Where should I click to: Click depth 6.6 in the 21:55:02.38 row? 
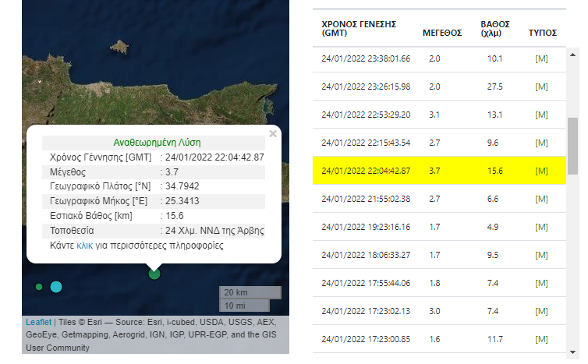click(493, 199)
